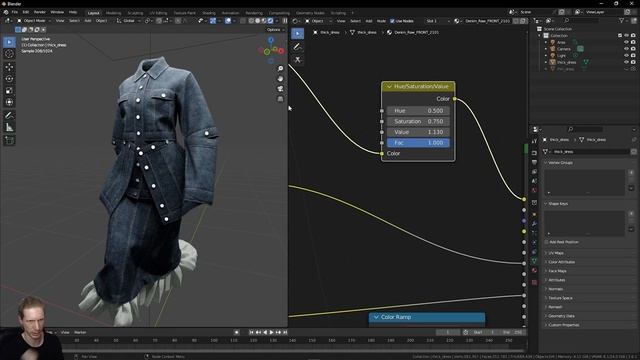Toggle camera view icon in viewport

coord(280,89)
